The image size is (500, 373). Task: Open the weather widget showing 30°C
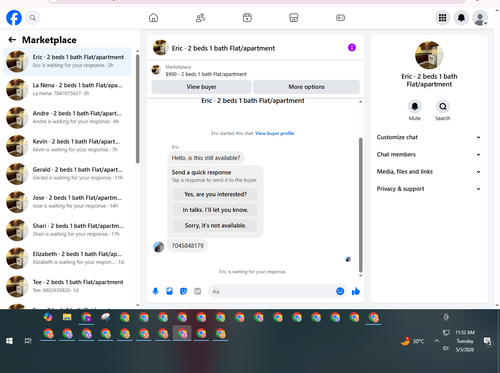pyautogui.click(x=413, y=341)
